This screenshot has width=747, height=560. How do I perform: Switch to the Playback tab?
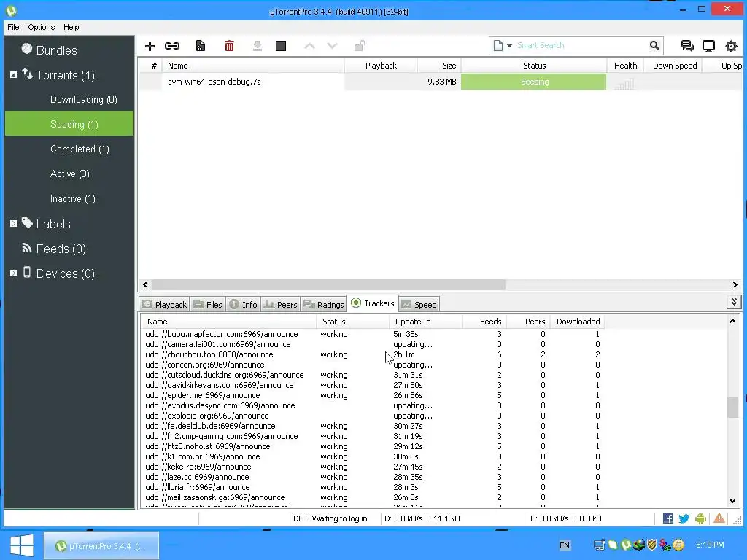165,304
